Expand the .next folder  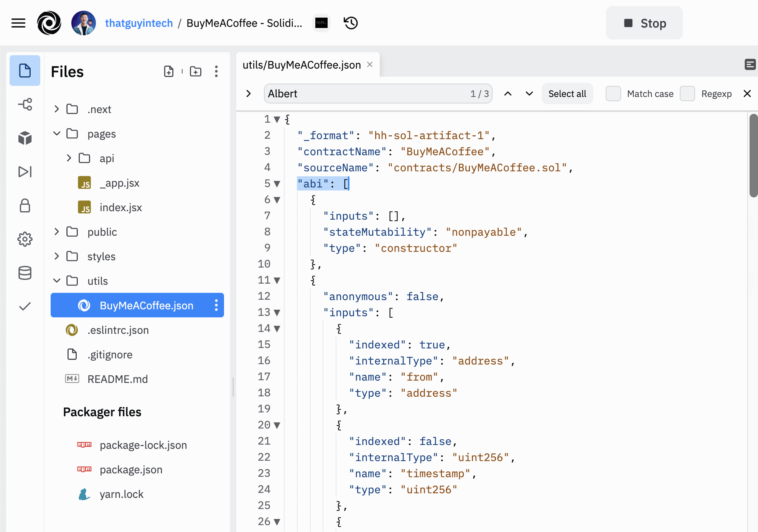pos(57,109)
